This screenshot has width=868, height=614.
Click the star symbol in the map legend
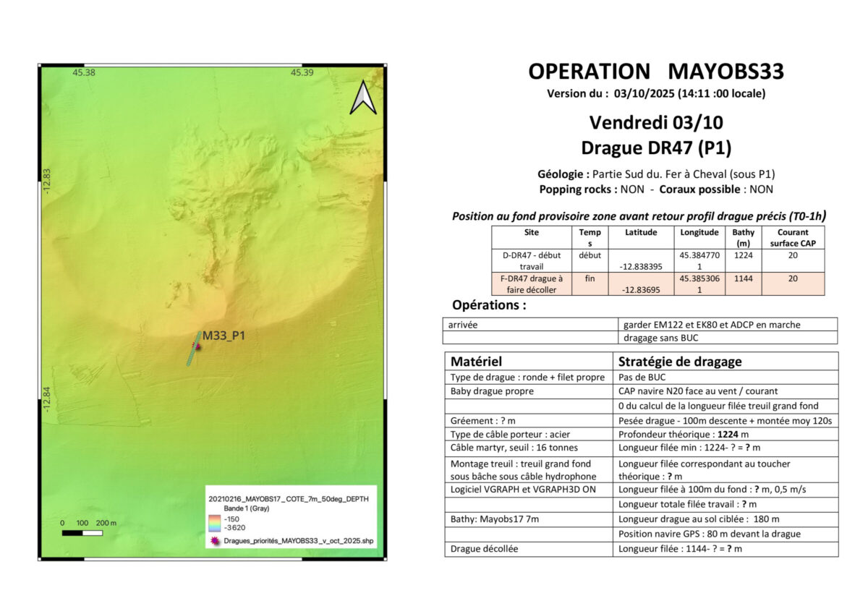[213, 540]
